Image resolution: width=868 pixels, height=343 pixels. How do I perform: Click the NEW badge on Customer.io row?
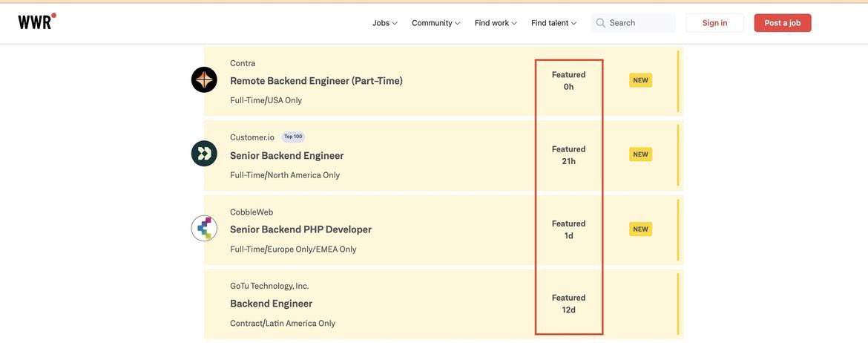pos(640,154)
